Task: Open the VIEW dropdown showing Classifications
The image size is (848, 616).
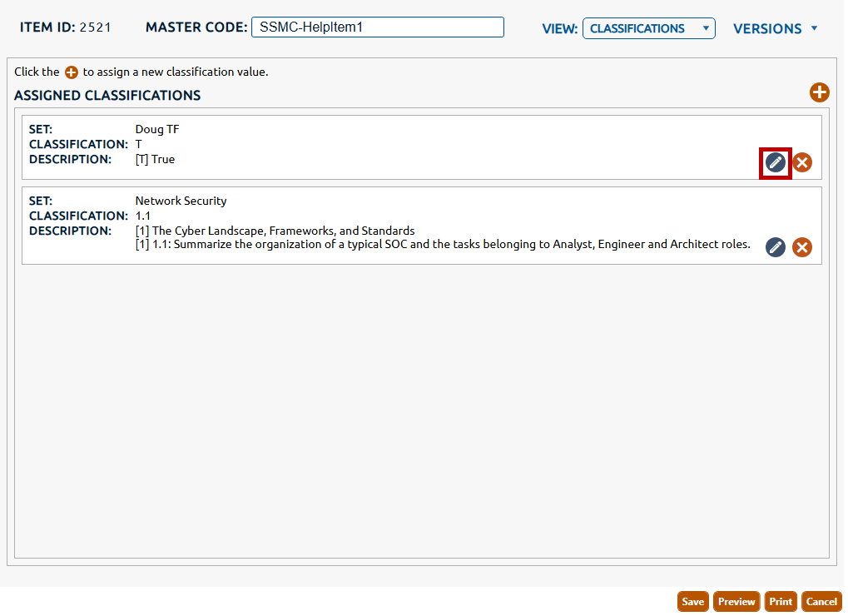Action: (x=648, y=28)
